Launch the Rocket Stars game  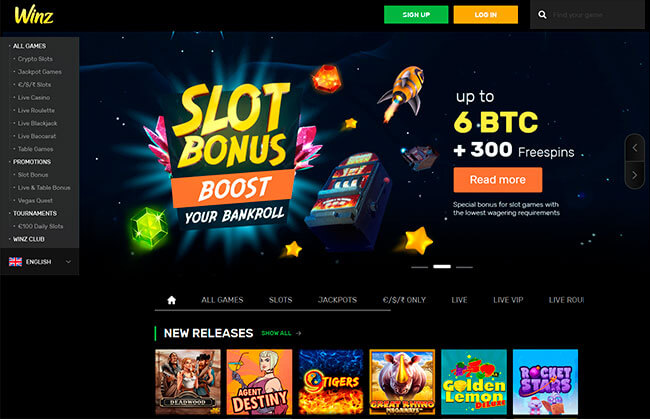pyautogui.click(x=545, y=382)
